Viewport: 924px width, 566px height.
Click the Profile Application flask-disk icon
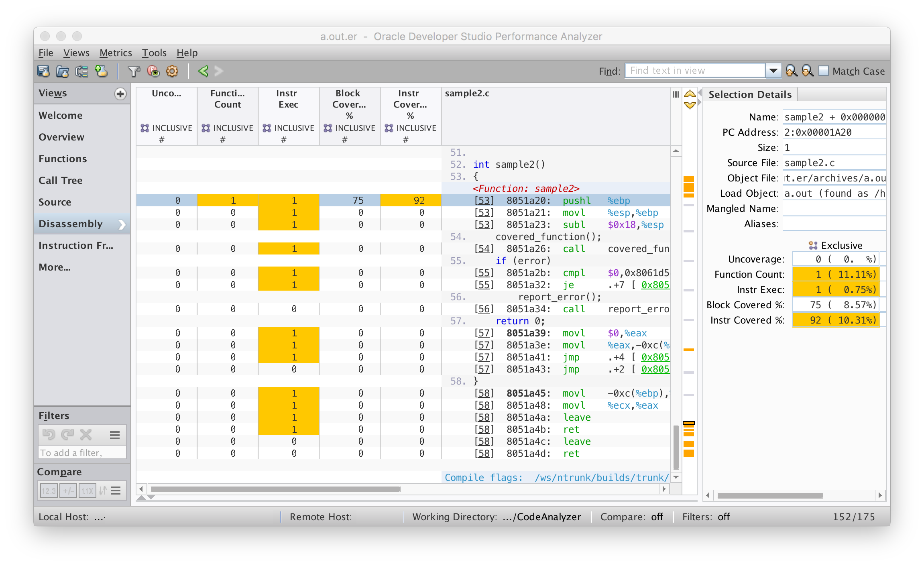coord(43,71)
